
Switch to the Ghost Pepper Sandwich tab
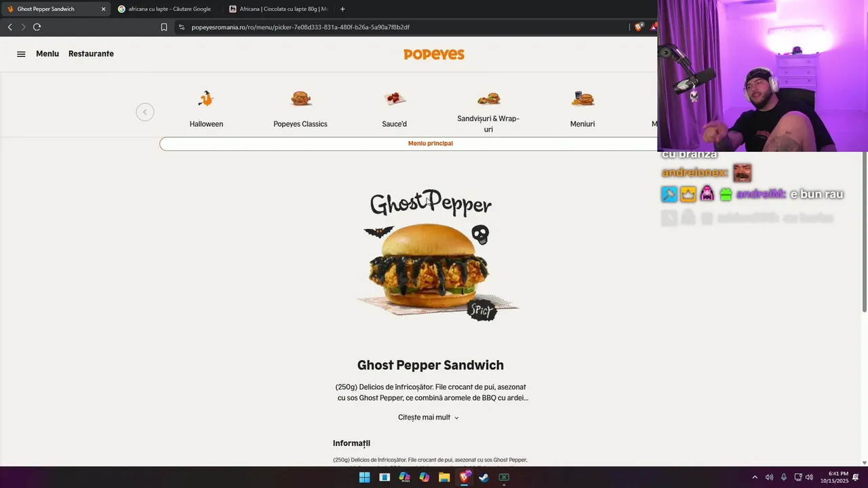pyautogui.click(x=56, y=9)
